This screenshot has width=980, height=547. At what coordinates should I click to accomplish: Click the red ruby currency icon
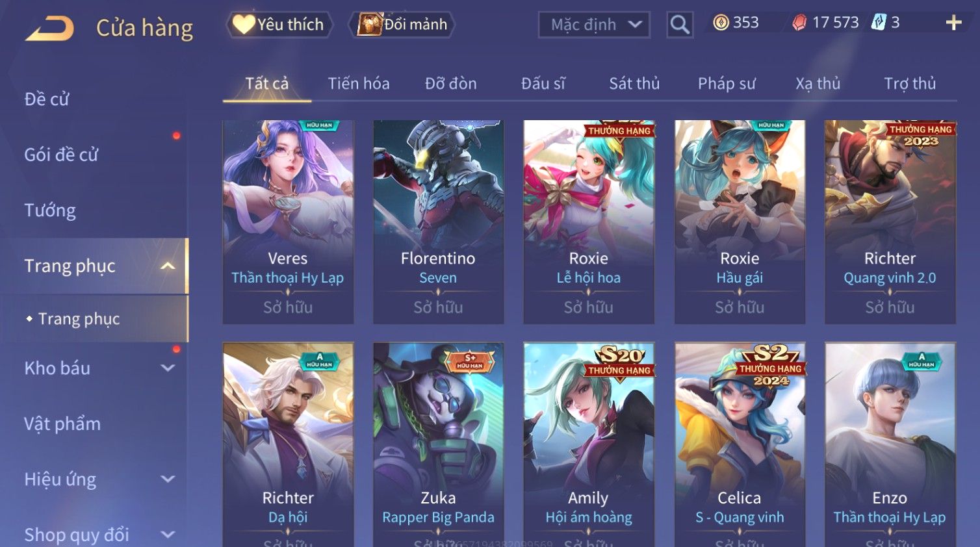click(799, 23)
